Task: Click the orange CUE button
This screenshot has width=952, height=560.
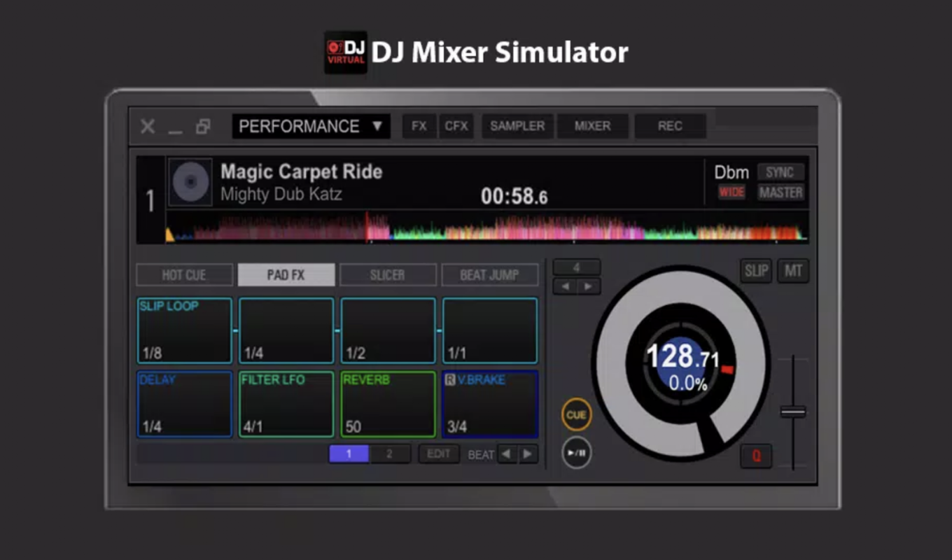Action: pyautogui.click(x=576, y=415)
